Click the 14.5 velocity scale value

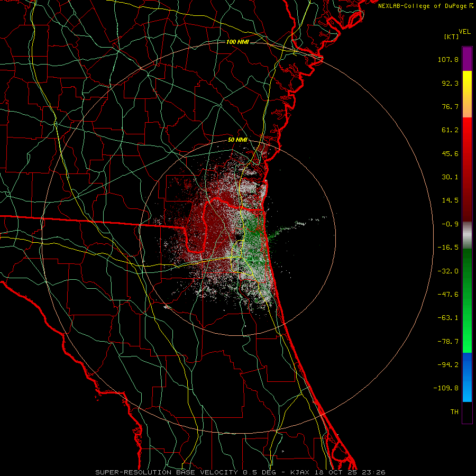click(450, 200)
